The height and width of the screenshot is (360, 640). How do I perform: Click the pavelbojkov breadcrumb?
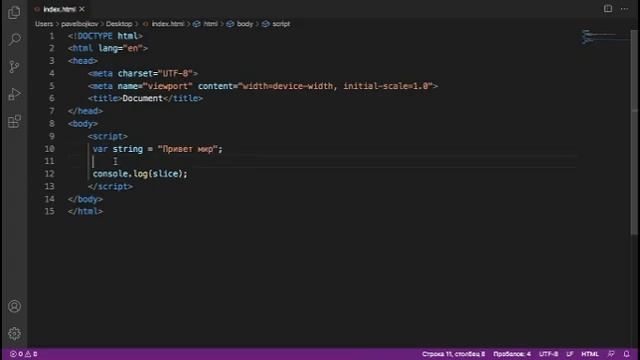pyautogui.click(x=80, y=24)
